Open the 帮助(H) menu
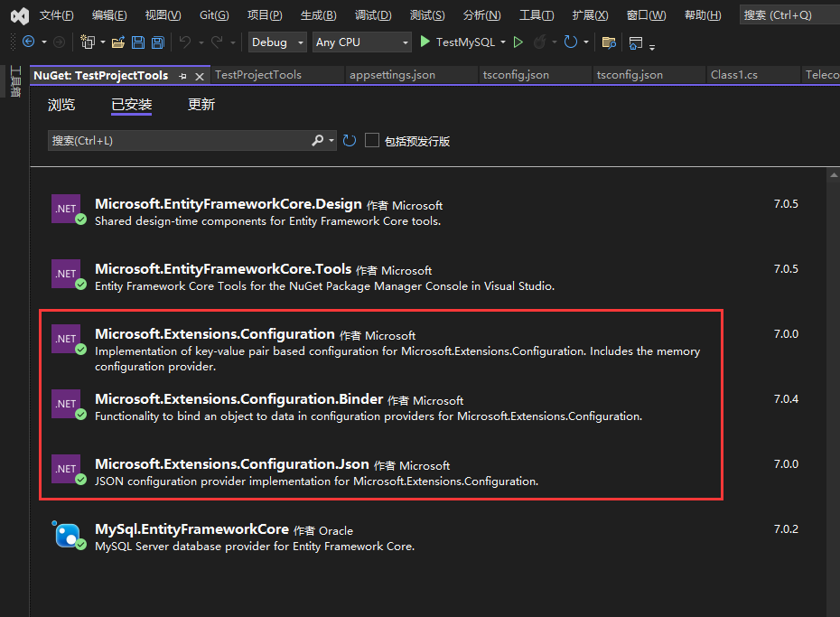The height and width of the screenshot is (617, 840). tap(703, 15)
